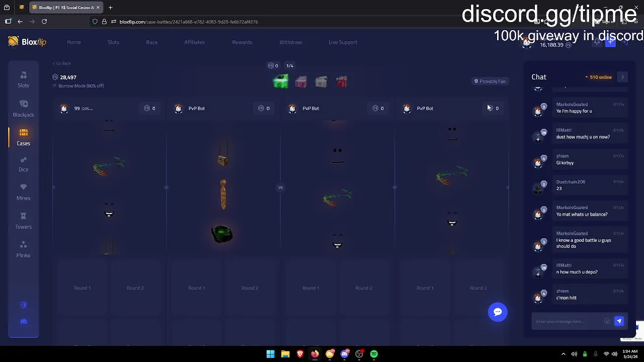Open the Affiliates page
This screenshot has height=362, width=644.
pos(194,42)
